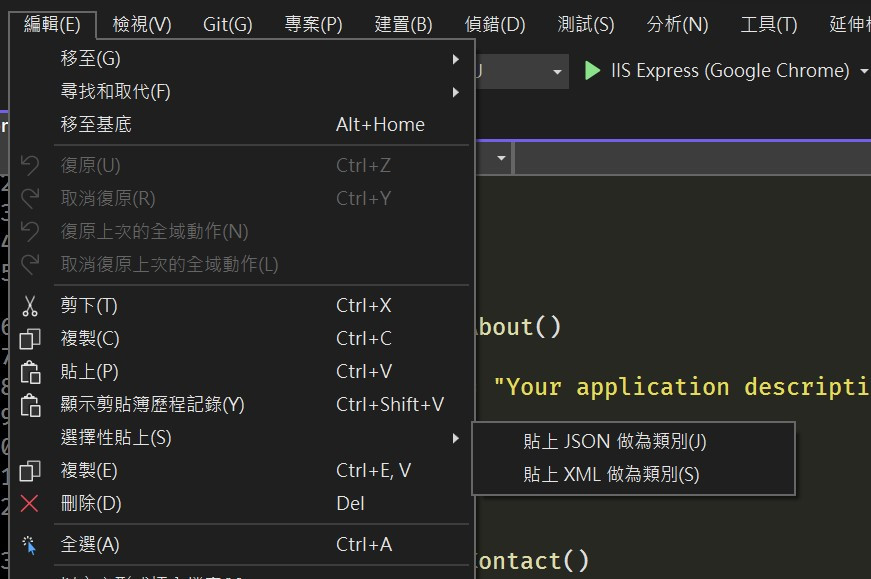This screenshot has height=579, width=871.
Task: Select 顯示剪貼簿歷程記錄(Y) entry
Action: pyautogui.click(x=242, y=405)
